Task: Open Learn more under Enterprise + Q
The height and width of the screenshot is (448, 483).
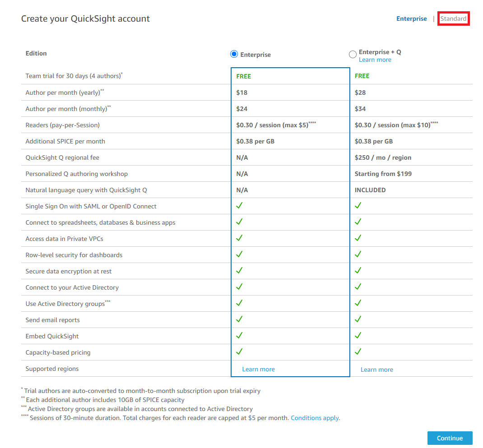Action: (x=375, y=60)
